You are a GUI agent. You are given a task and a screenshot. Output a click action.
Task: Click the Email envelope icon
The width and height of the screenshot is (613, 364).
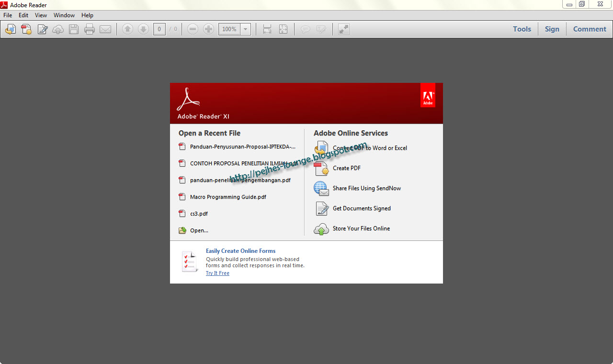105,29
